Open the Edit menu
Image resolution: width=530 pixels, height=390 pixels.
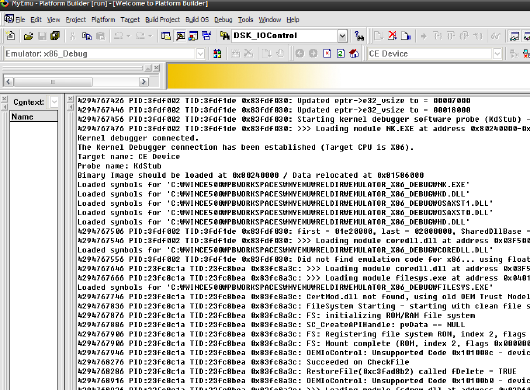[36, 20]
